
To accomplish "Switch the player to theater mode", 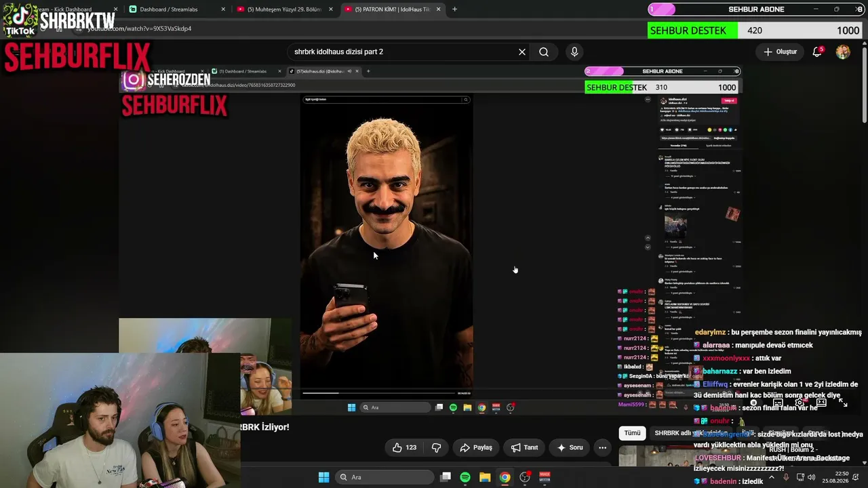I will click(x=821, y=403).
